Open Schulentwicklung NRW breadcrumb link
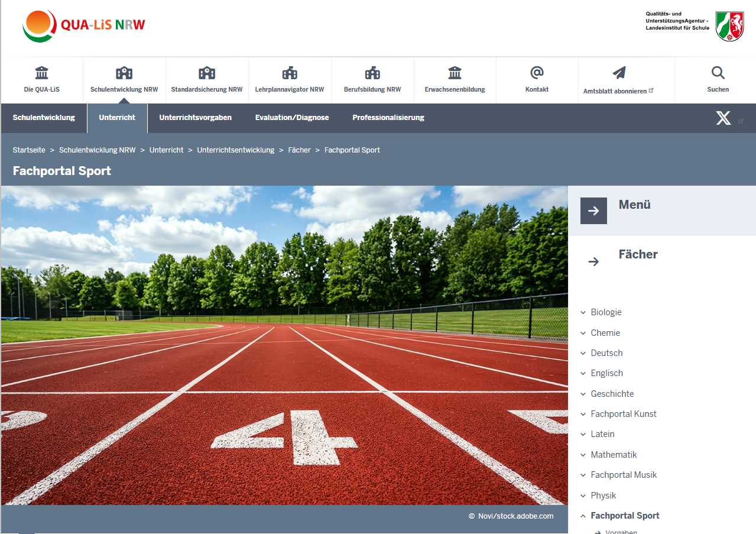Screen dimensions: 756x534 tap(98, 150)
